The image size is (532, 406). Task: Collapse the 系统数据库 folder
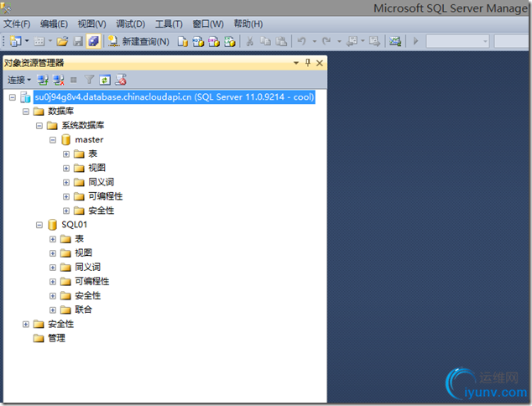click(39, 126)
